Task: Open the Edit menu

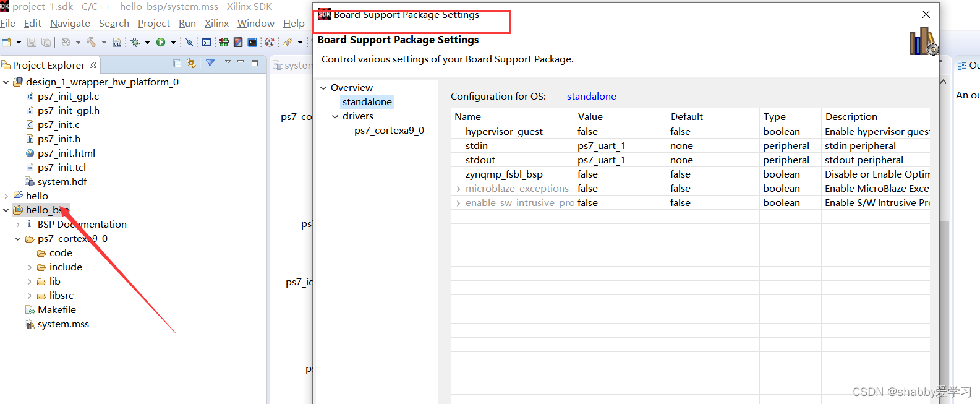Action: (x=33, y=23)
